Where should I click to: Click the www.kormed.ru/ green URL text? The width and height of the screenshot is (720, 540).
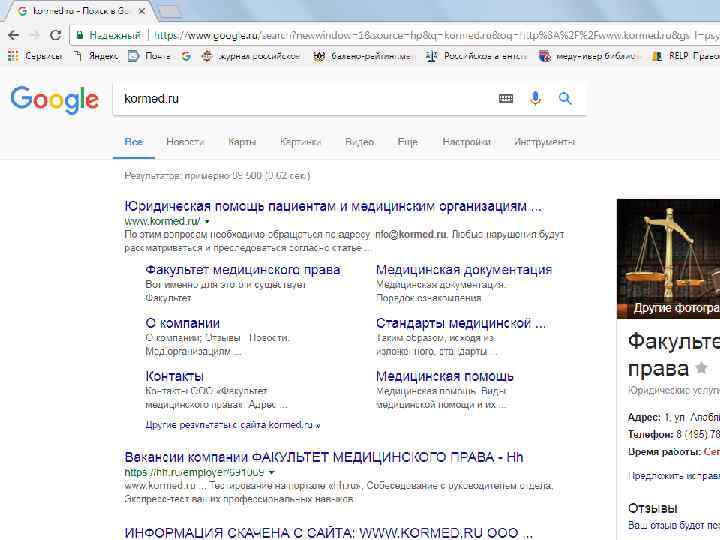[x=162, y=221]
